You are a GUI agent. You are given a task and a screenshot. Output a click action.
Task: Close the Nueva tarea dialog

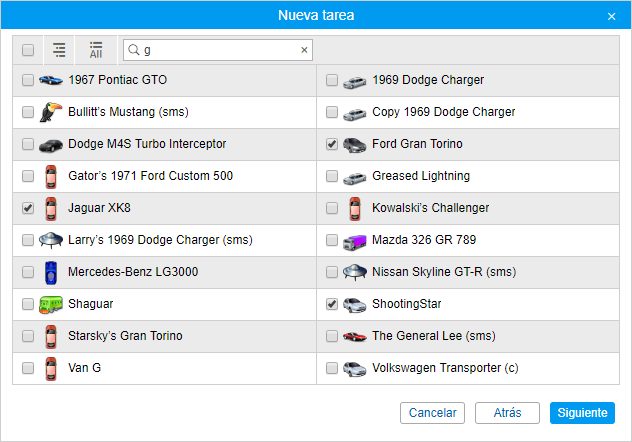click(611, 16)
